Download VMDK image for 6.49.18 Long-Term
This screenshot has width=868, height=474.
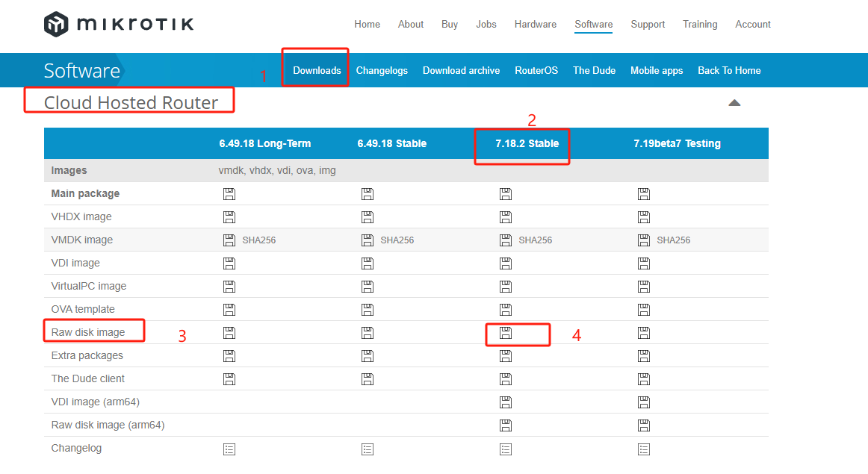point(229,240)
